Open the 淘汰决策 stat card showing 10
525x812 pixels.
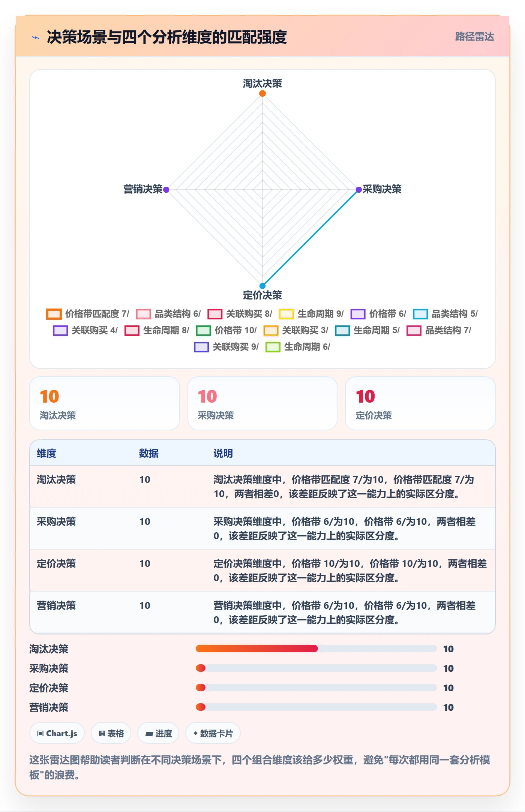point(105,403)
